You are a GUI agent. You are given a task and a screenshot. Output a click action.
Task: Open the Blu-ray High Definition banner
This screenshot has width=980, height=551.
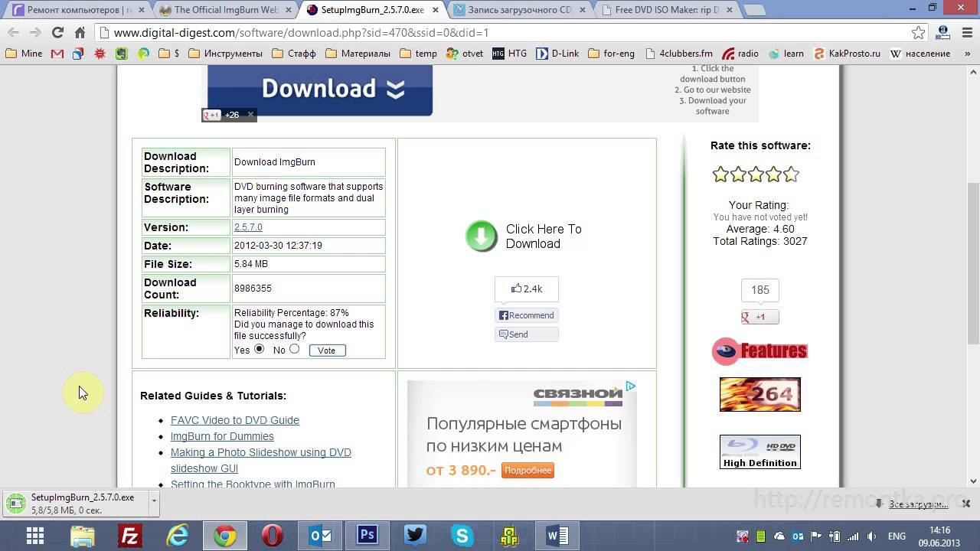point(759,452)
